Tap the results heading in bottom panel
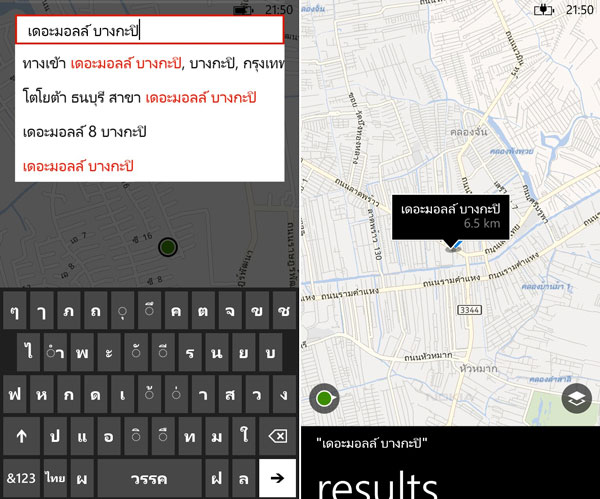Screen dimensions: 600x499 click(377, 484)
